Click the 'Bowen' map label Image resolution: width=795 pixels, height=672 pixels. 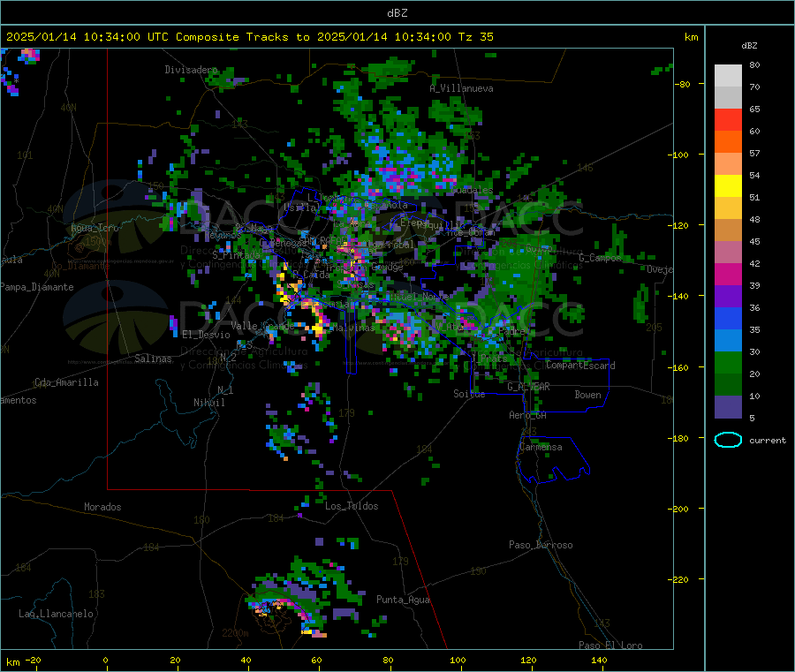tap(587, 395)
